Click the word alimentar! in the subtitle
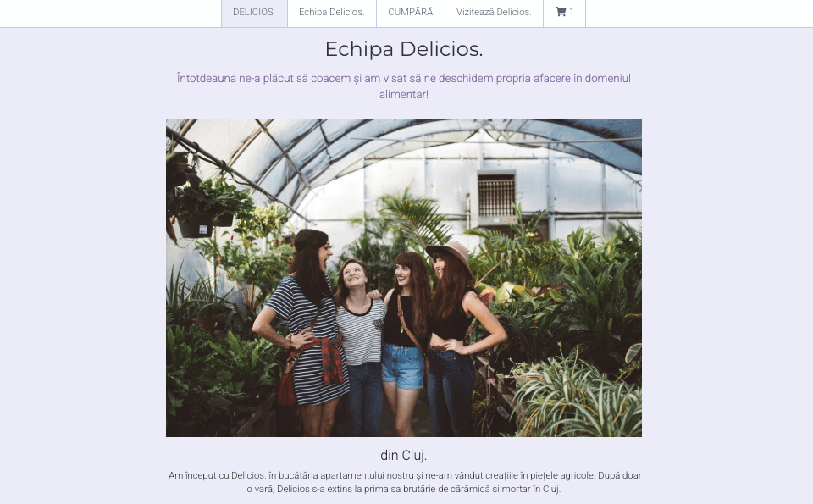Image resolution: width=813 pixels, height=504 pixels. [x=404, y=94]
